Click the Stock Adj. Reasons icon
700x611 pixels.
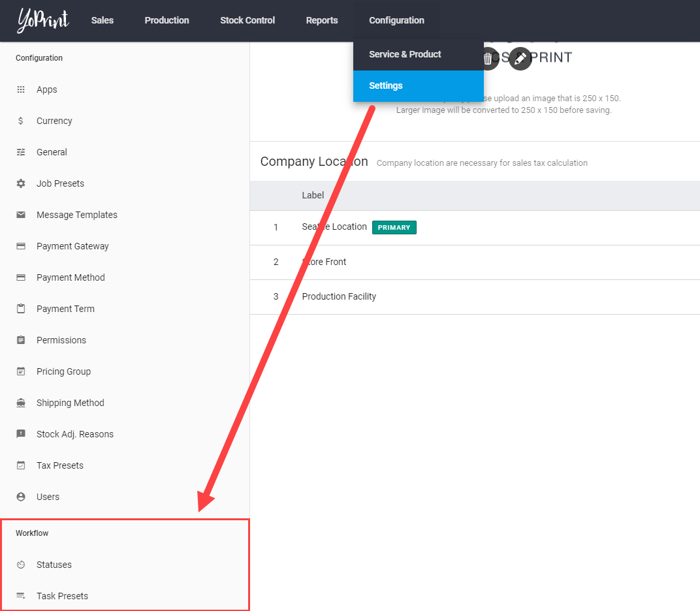[x=20, y=434]
